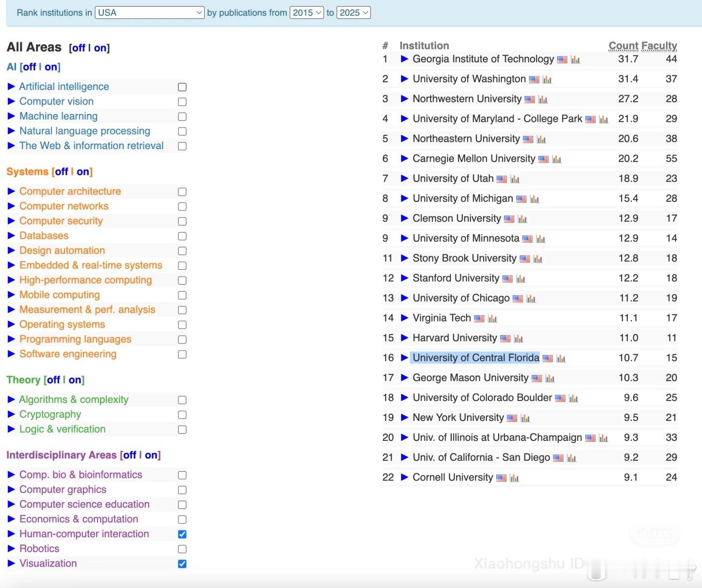This screenshot has height=588, width=702.
Task: Enable Natural language processing checkbox
Action: coord(182,132)
